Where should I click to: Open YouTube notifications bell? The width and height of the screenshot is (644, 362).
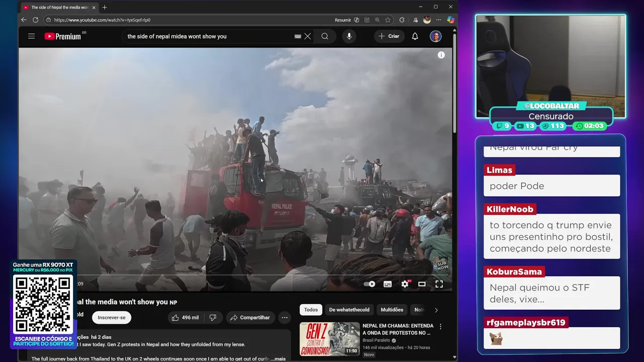pos(415,36)
